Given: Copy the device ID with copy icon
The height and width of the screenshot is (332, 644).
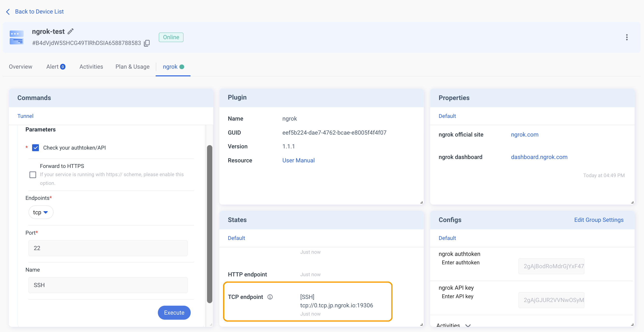Looking at the screenshot, I should [x=147, y=43].
